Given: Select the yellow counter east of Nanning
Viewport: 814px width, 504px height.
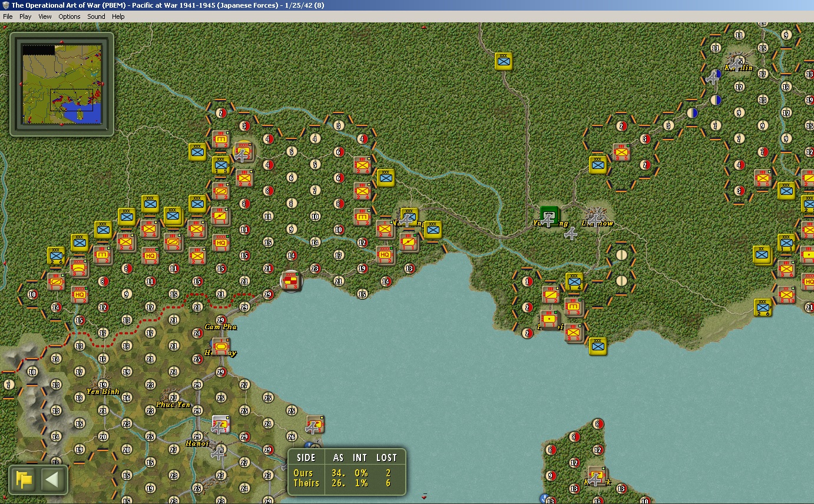Looking at the screenshot, I should [x=433, y=230].
